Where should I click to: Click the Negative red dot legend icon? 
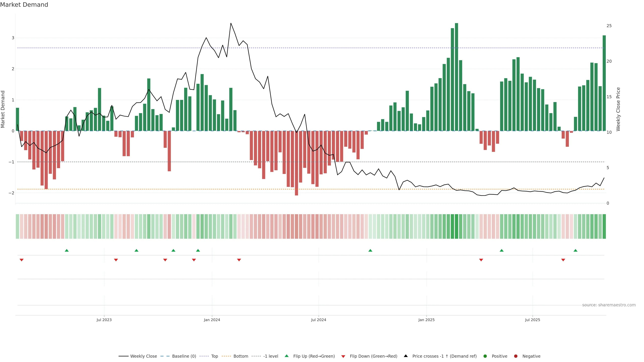(x=516, y=356)
